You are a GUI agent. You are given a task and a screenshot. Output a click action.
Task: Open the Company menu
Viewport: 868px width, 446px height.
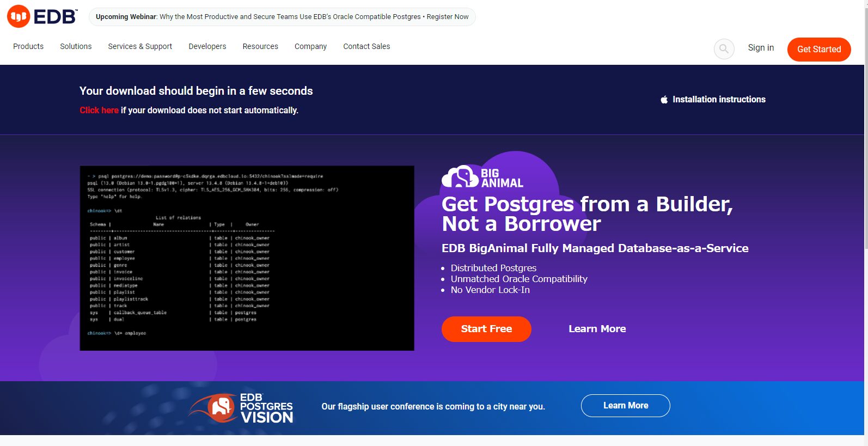pyautogui.click(x=310, y=46)
